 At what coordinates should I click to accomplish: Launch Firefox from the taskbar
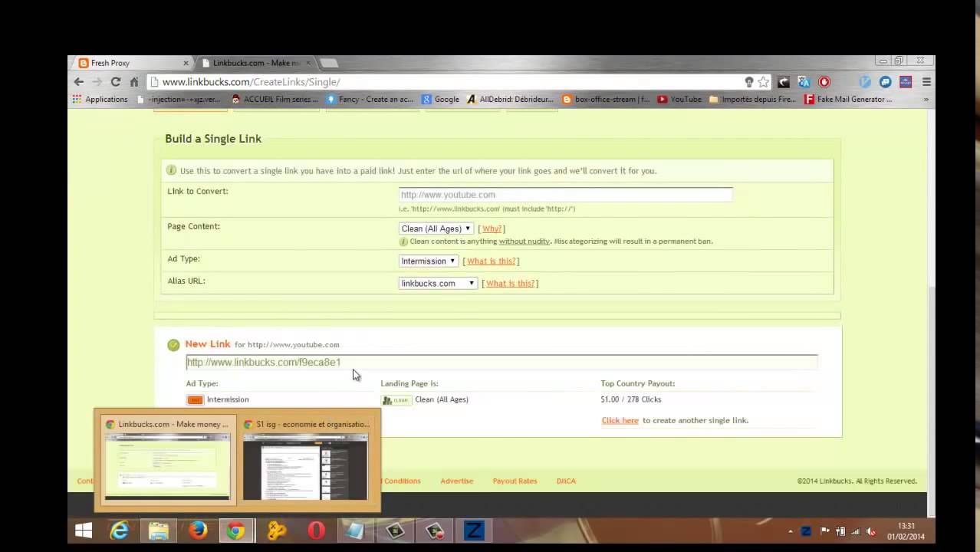coord(198,531)
